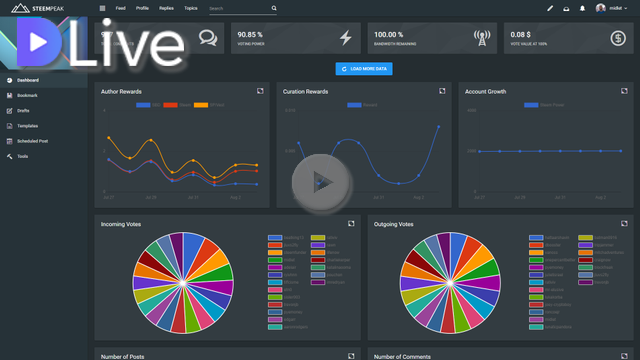Viewport: 640px width, 360px height.
Task: Click the Account Growth title
Action: [x=485, y=92]
